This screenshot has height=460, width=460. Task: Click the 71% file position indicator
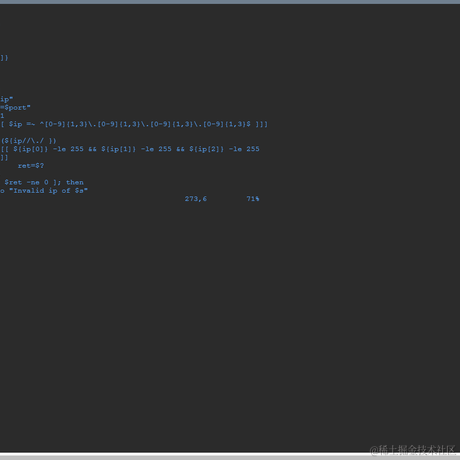coord(253,199)
